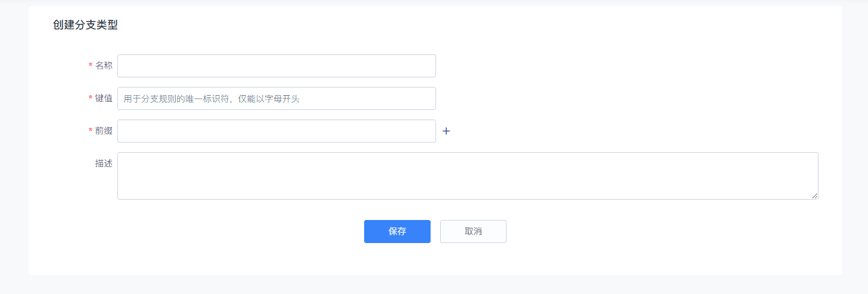Click into the 前缀 input field

coord(276,131)
